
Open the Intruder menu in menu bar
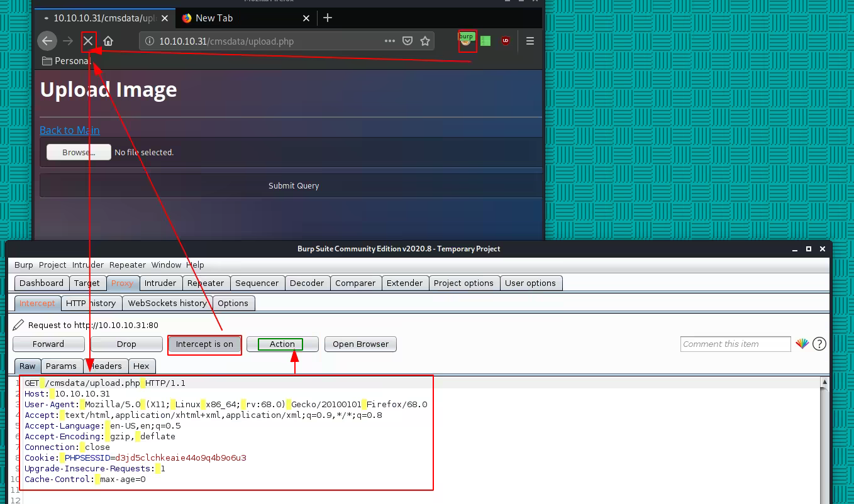point(87,265)
